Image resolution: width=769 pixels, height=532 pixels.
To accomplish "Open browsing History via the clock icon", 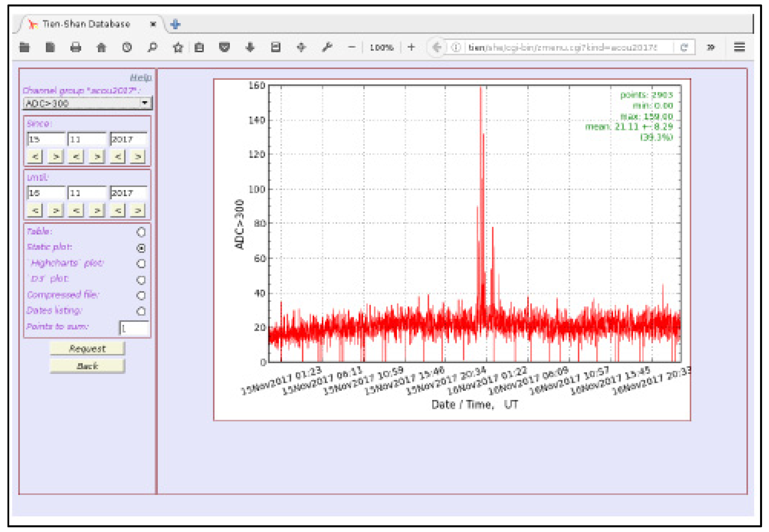I will point(127,47).
